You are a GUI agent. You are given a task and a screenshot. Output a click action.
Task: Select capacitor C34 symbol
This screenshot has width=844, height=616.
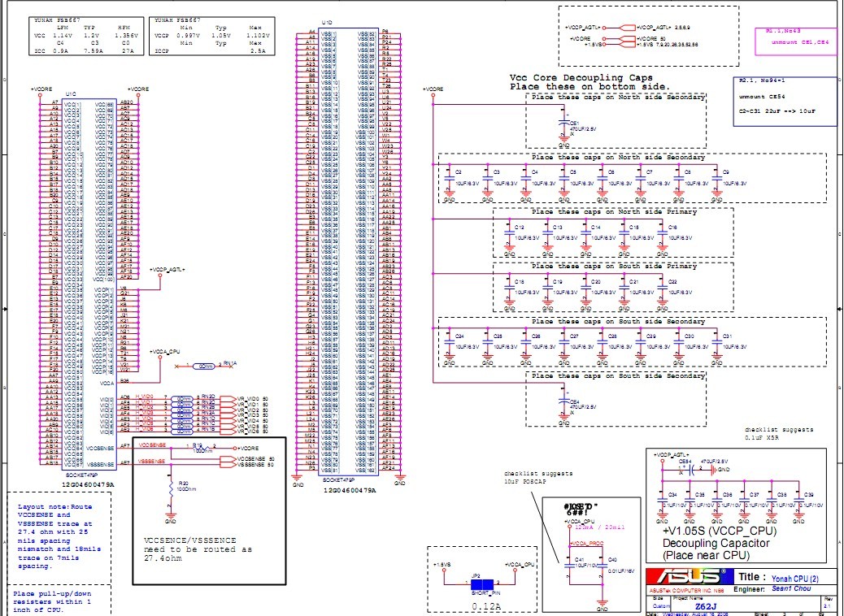[x=662, y=501]
